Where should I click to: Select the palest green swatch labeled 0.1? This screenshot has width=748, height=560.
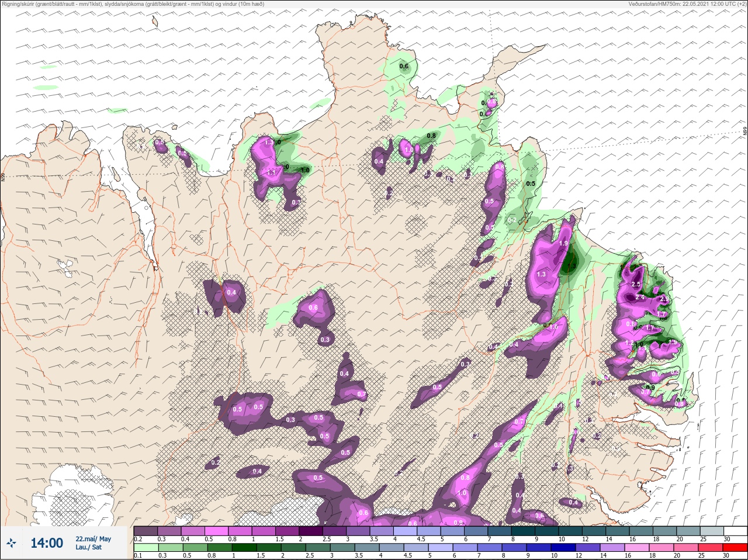click(x=146, y=548)
